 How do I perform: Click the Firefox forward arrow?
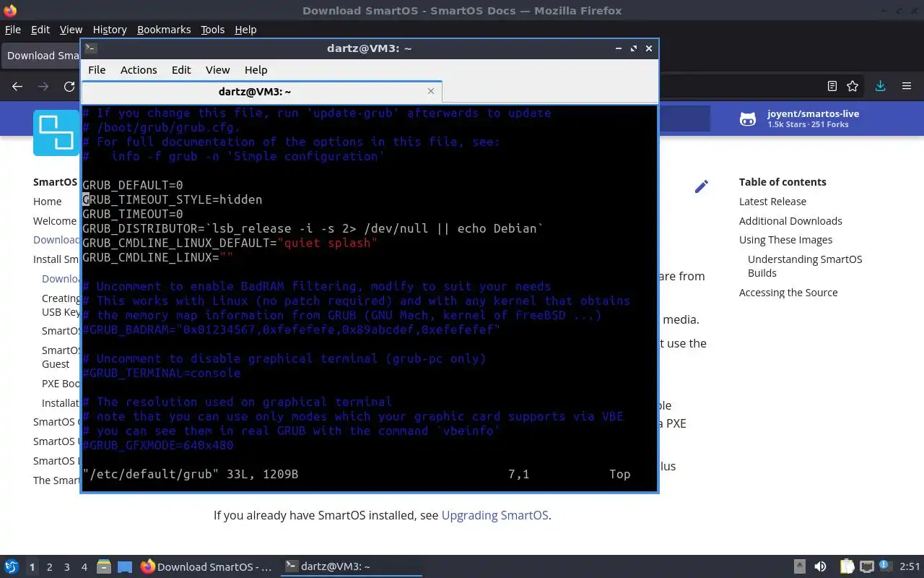(43, 86)
